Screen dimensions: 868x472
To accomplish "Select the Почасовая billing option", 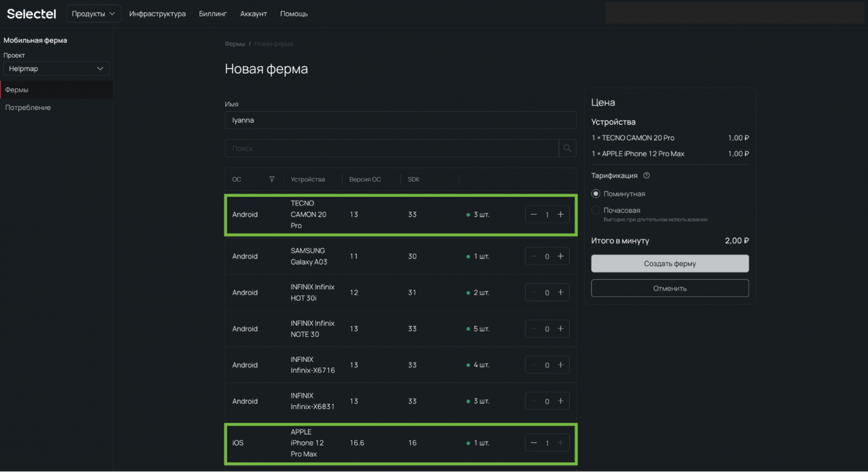I will pyautogui.click(x=596, y=210).
